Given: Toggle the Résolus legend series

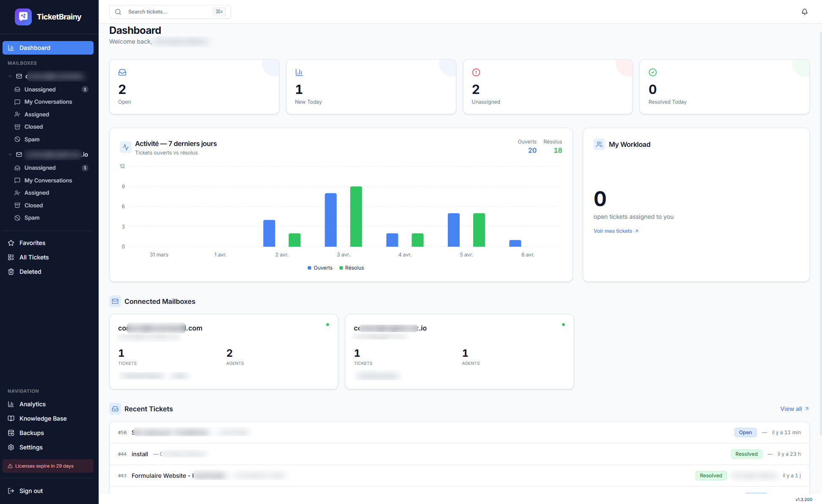Looking at the screenshot, I should click(352, 268).
